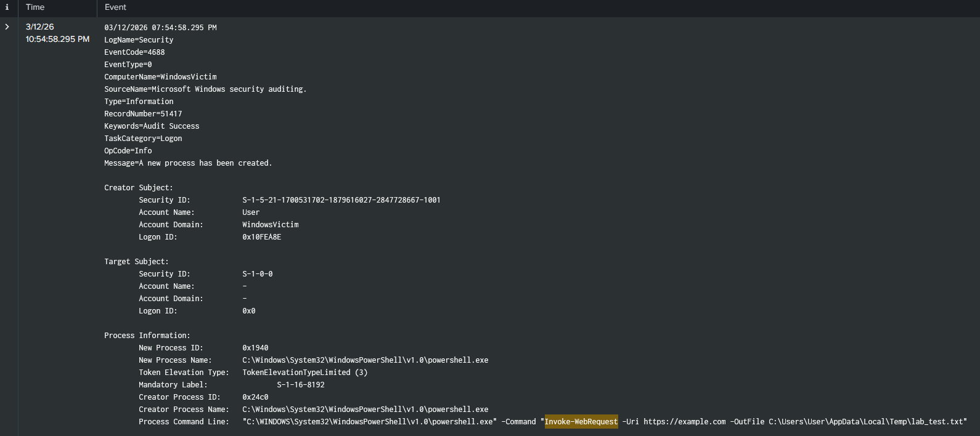Click the lab_test.txt OutFile path
The height and width of the screenshot is (436, 980).
coord(866,422)
